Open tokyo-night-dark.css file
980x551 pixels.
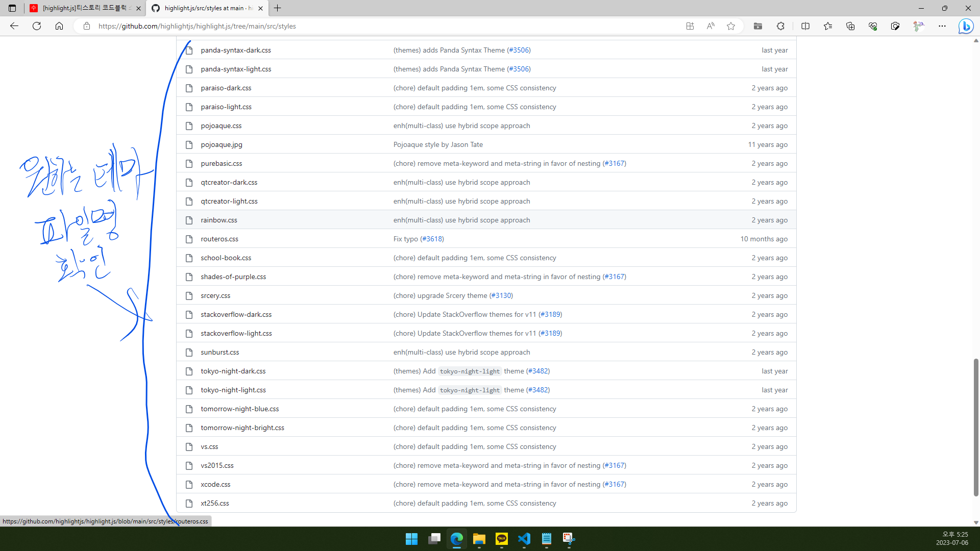pos(233,371)
